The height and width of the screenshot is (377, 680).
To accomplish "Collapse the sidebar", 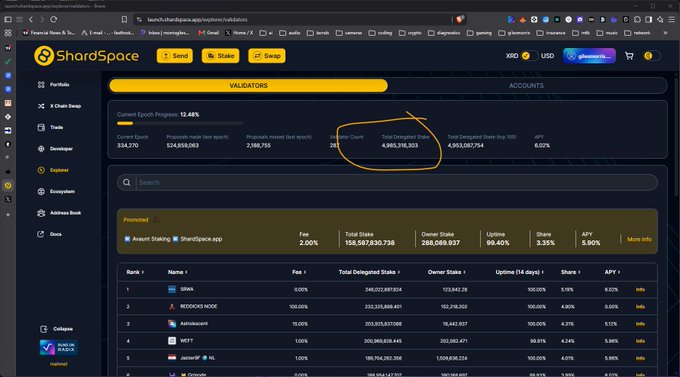I will (56, 329).
